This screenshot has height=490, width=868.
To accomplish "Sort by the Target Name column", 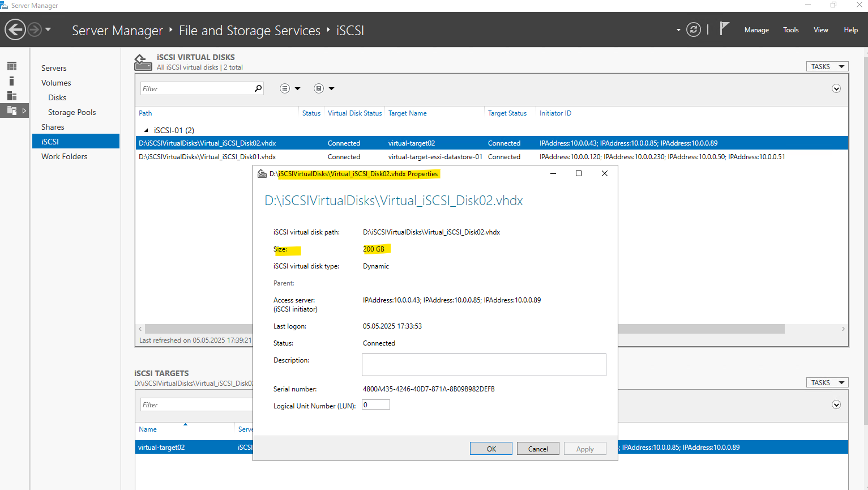I will coord(408,113).
